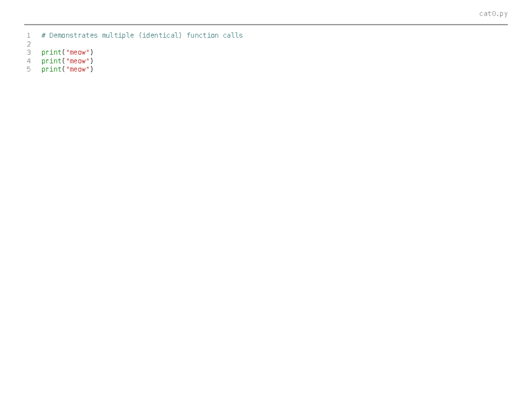This screenshot has height=411, width=532.
Task: Click line number 2 in the gutter
Action: [29, 43]
